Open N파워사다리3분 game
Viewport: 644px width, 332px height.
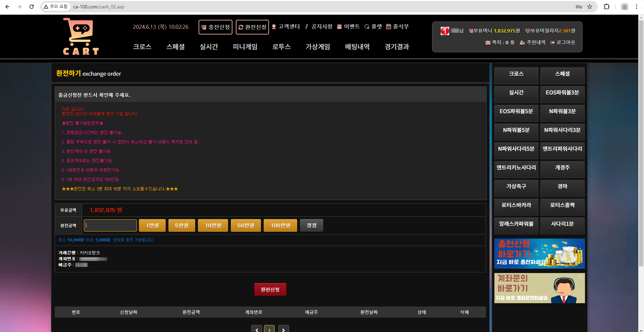pos(562,132)
